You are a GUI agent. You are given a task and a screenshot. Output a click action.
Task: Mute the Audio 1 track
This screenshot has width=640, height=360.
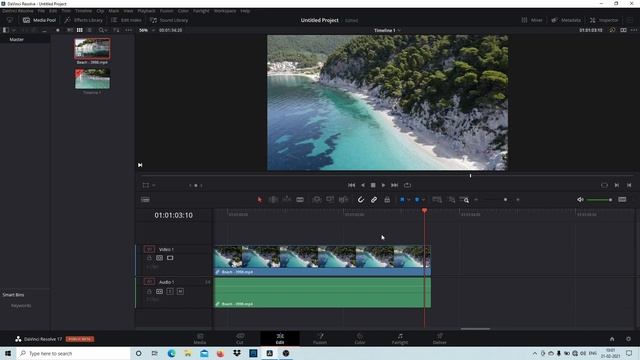point(180,291)
